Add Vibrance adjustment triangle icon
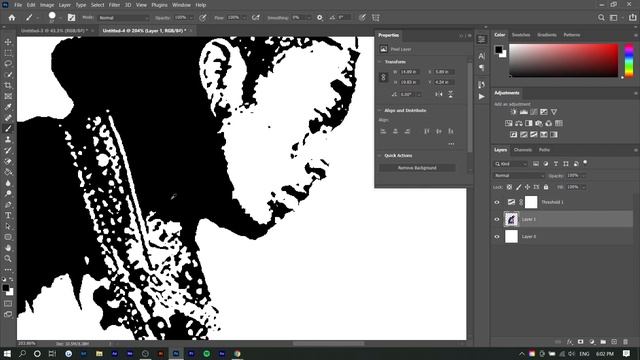This screenshot has height=360, width=640. pyautogui.click(x=554, y=112)
